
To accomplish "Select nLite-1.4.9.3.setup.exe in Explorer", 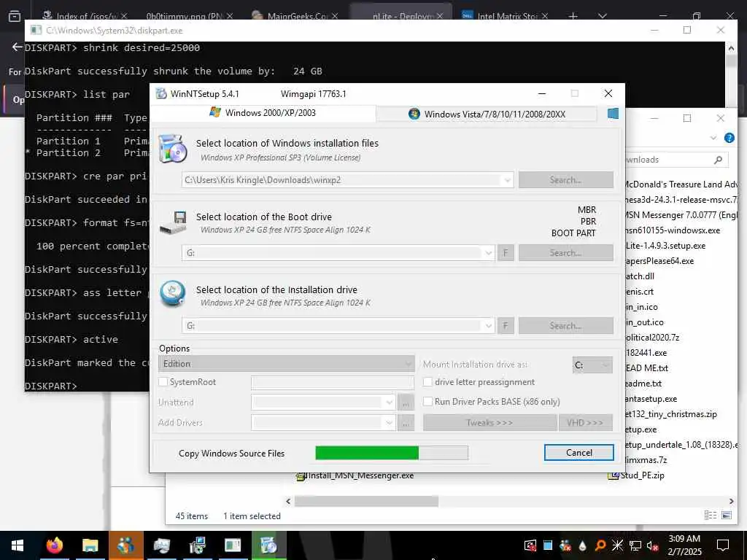I will 665,246.
